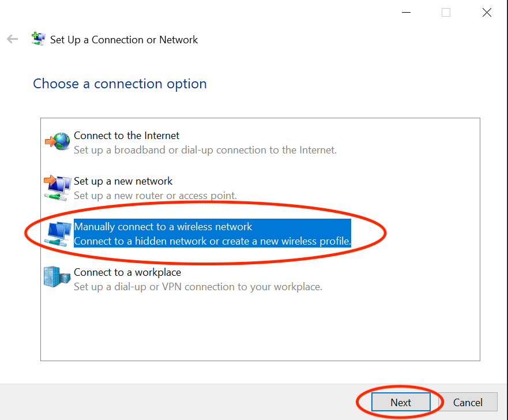The height and width of the screenshot is (420, 508).
Task: Select the Connect to the Internet option
Action: pyautogui.click(x=126, y=136)
